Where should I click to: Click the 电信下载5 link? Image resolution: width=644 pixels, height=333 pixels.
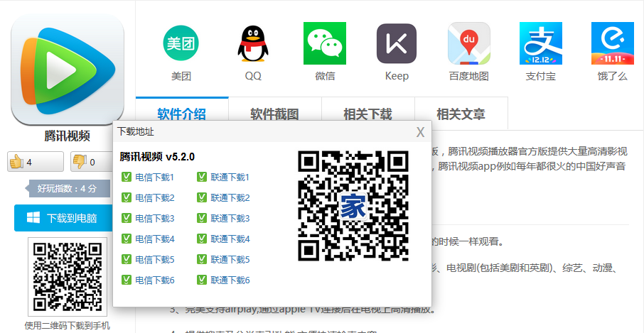(x=155, y=259)
